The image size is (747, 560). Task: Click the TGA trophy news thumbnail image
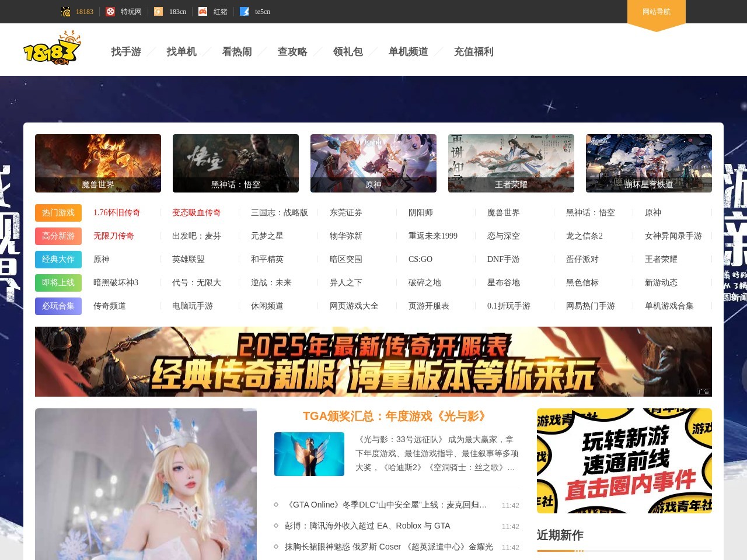pyautogui.click(x=309, y=454)
